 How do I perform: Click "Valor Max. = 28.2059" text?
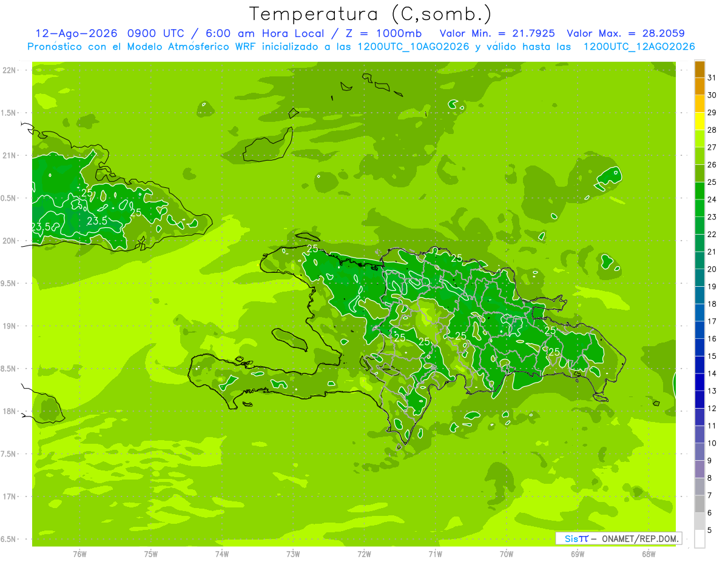[625, 33]
